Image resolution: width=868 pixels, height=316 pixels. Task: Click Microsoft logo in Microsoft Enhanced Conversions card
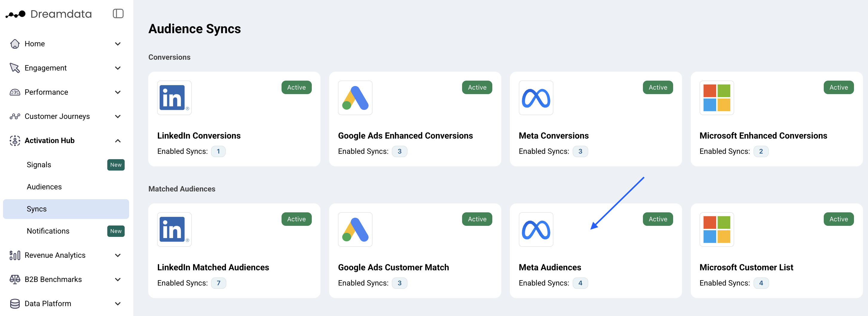(x=717, y=98)
